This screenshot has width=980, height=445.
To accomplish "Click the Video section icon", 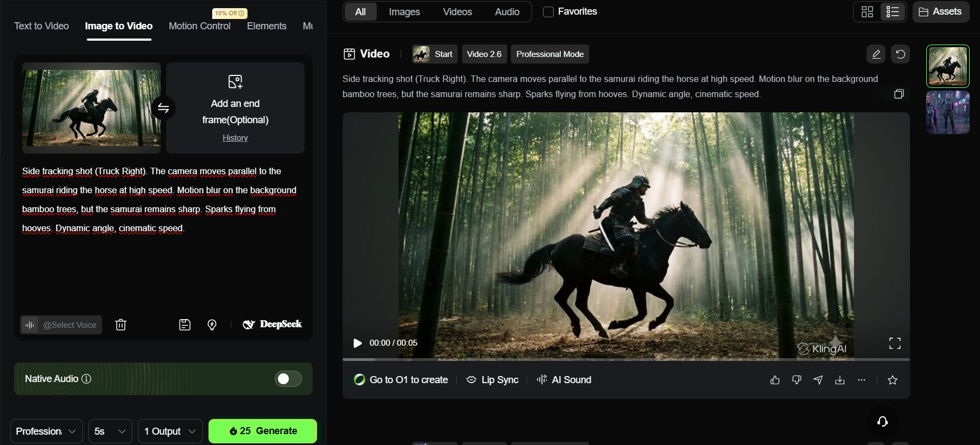I will [x=349, y=54].
